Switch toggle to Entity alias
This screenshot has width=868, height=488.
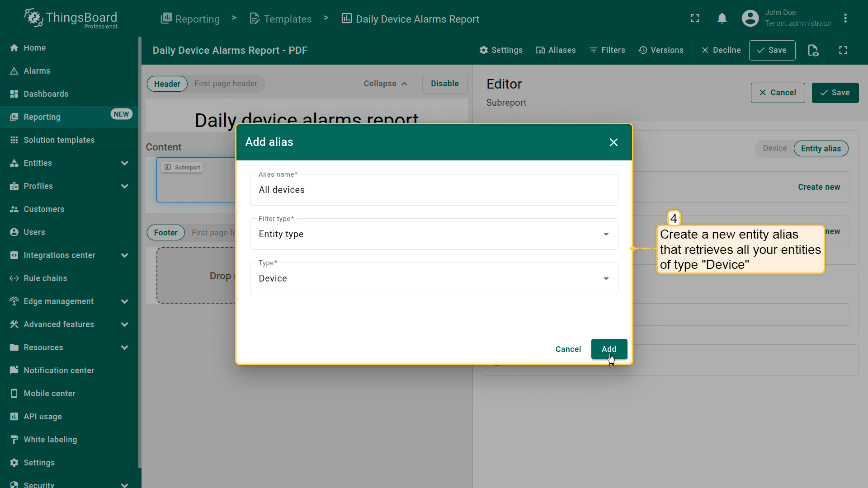(x=821, y=149)
